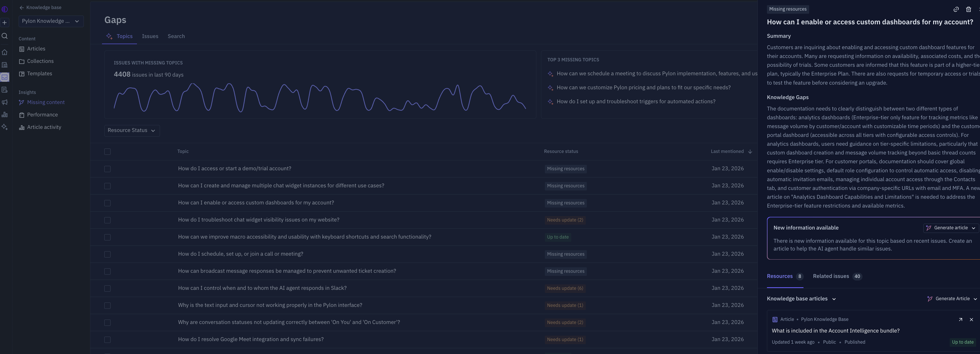Remove Account Intelligence article with X icon

[x=971, y=319]
